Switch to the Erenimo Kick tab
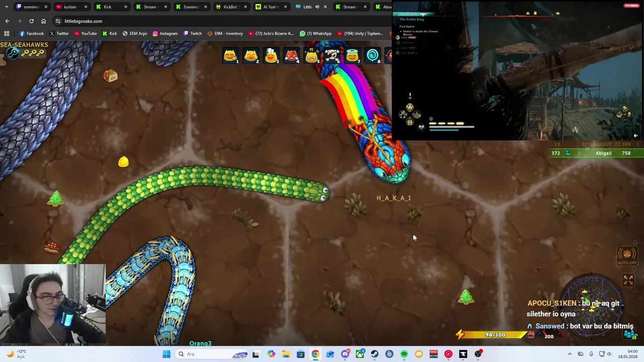The image size is (644, 362). coord(191,7)
